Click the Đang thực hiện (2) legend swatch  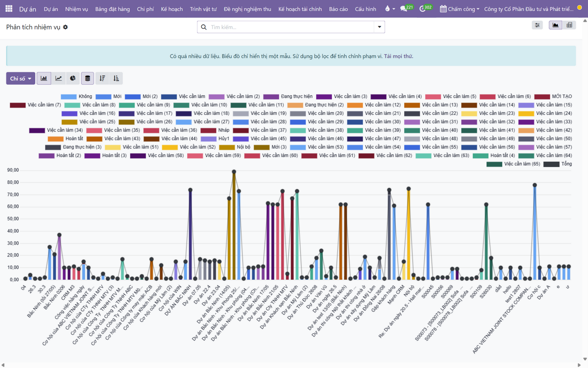[295, 105]
